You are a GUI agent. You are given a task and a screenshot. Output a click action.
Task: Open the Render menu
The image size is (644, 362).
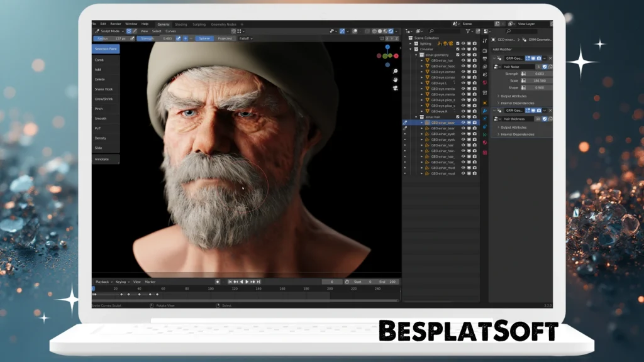click(116, 24)
